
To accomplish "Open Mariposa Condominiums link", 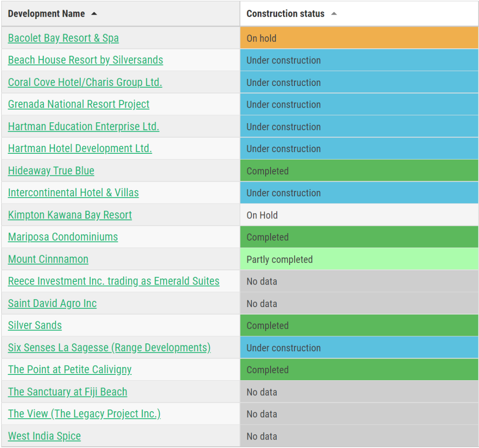I will [x=63, y=237].
